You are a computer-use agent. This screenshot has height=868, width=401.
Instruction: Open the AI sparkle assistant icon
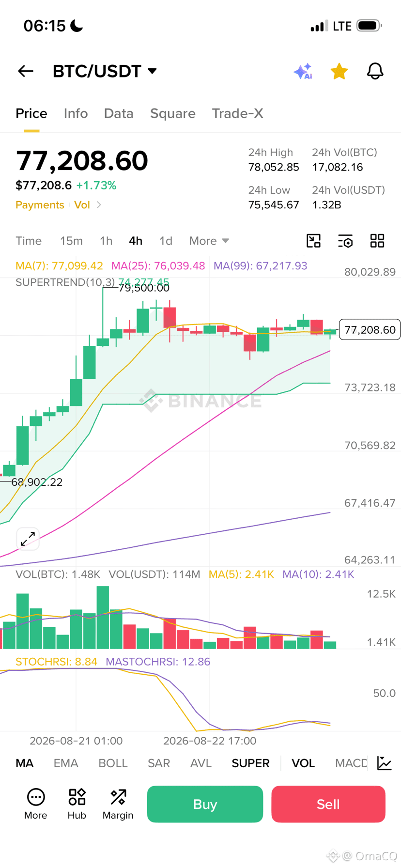tap(303, 71)
